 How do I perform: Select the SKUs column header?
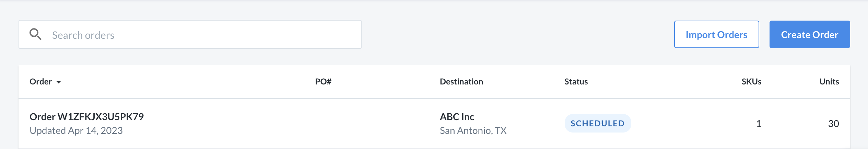751,81
